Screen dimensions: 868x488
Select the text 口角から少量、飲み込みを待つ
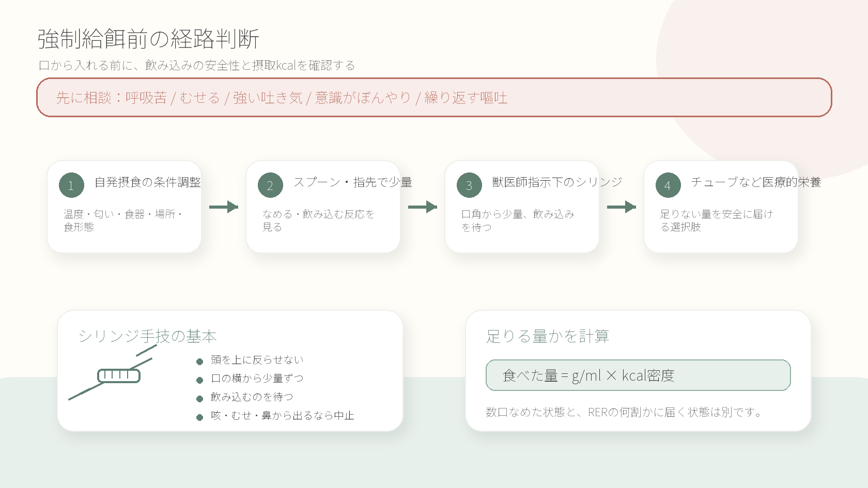point(518,221)
